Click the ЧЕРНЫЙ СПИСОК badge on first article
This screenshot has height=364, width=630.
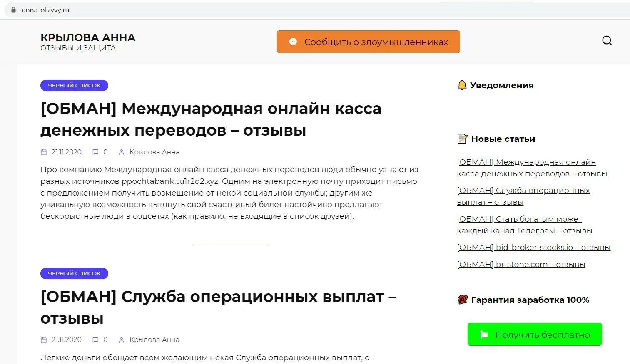(x=74, y=85)
